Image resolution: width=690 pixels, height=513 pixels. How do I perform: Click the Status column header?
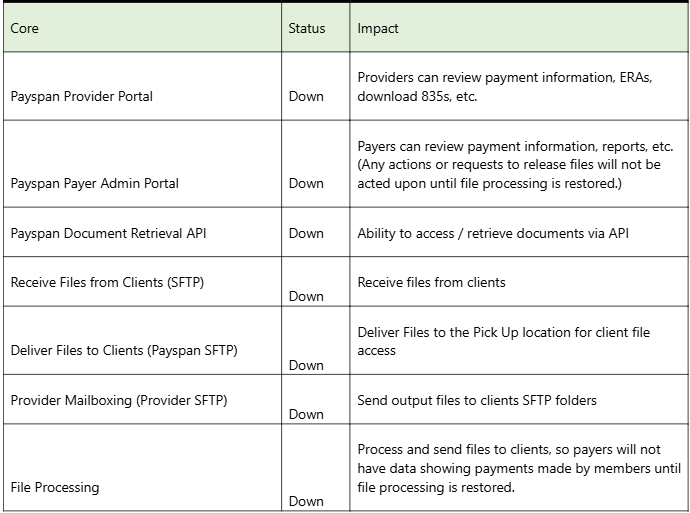tap(316, 28)
